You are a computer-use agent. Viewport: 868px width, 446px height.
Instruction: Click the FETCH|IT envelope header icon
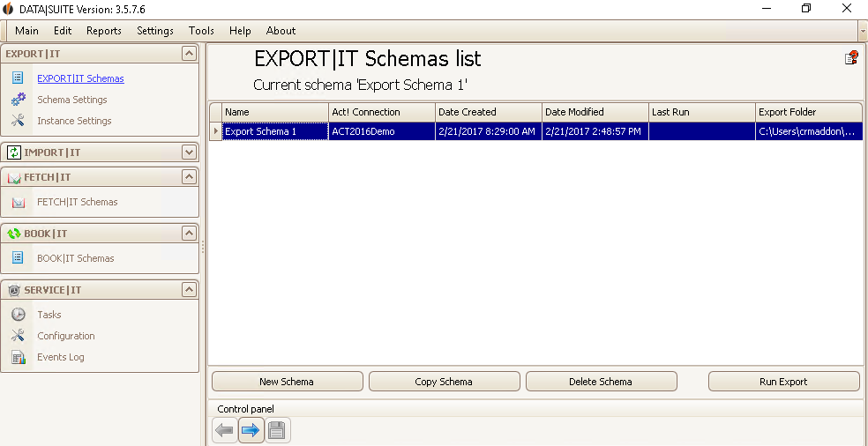(14, 178)
